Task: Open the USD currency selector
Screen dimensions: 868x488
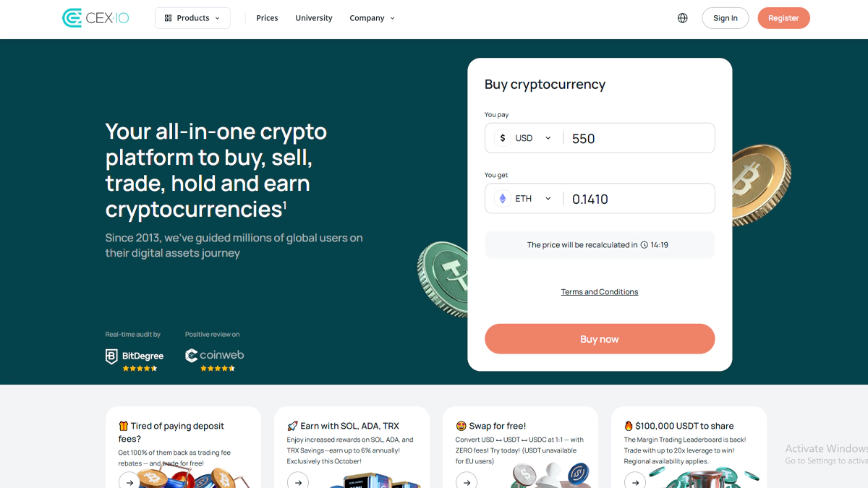Action: pos(524,138)
